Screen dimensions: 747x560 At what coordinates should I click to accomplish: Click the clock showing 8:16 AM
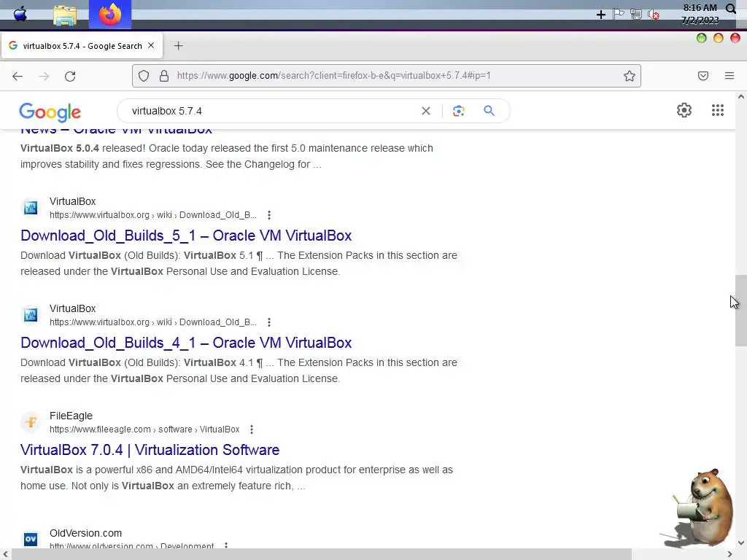click(700, 8)
